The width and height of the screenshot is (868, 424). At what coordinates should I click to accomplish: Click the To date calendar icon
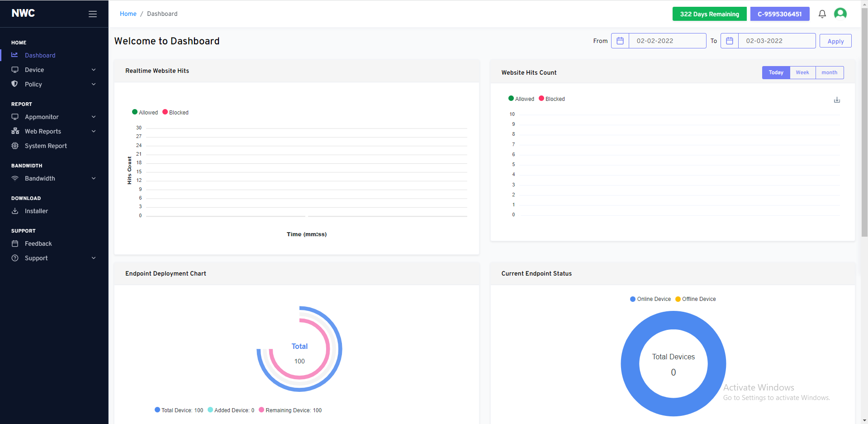click(730, 41)
